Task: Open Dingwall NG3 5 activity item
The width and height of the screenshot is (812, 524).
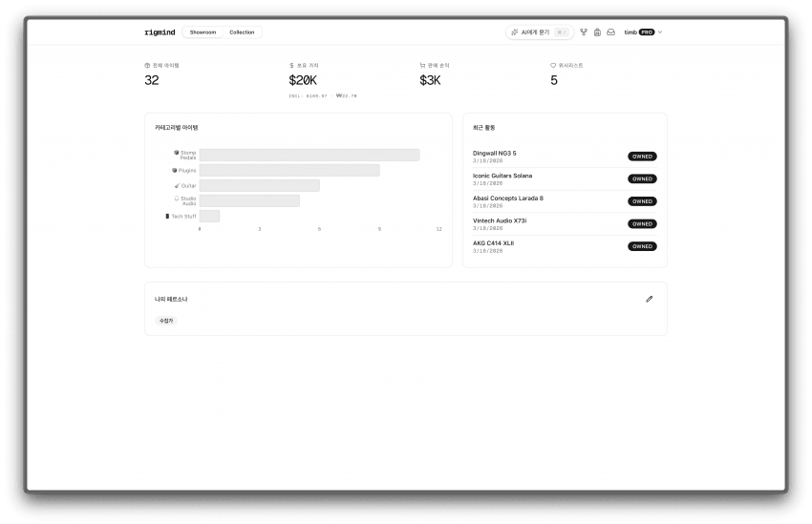Action: tap(495, 153)
